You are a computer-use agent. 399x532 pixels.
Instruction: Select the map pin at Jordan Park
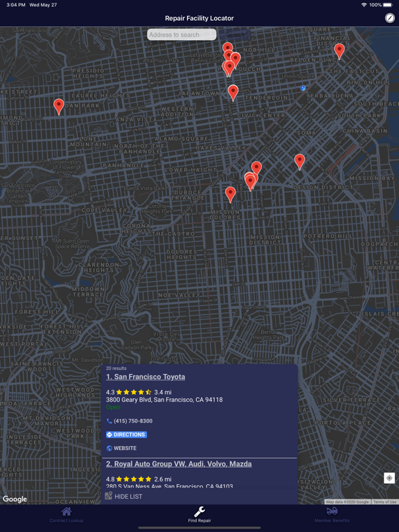59,107
